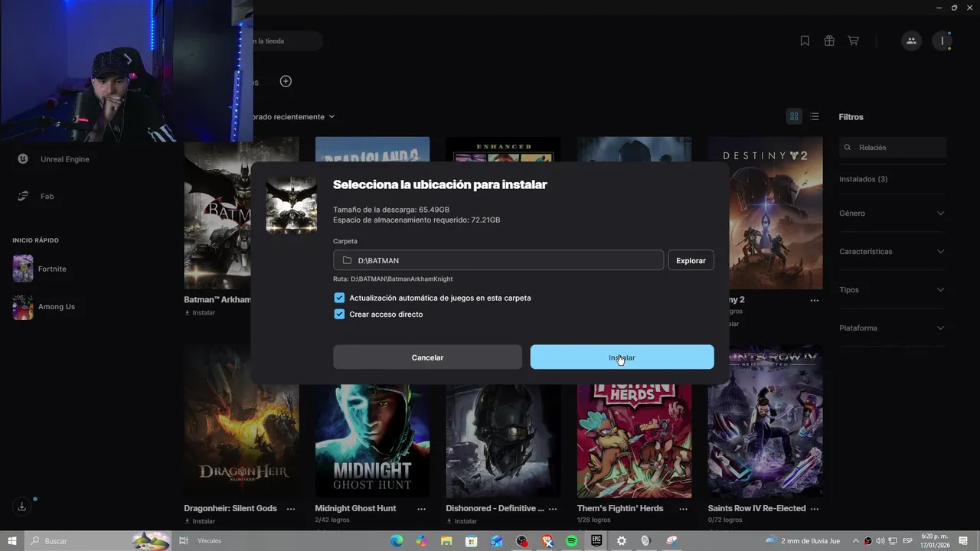
Task: Click the Instalar button in dialog
Action: pyautogui.click(x=622, y=357)
